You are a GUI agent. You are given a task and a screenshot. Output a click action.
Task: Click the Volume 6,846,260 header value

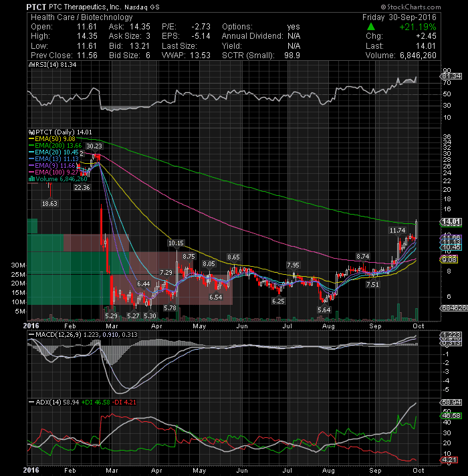click(x=418, y=55)
